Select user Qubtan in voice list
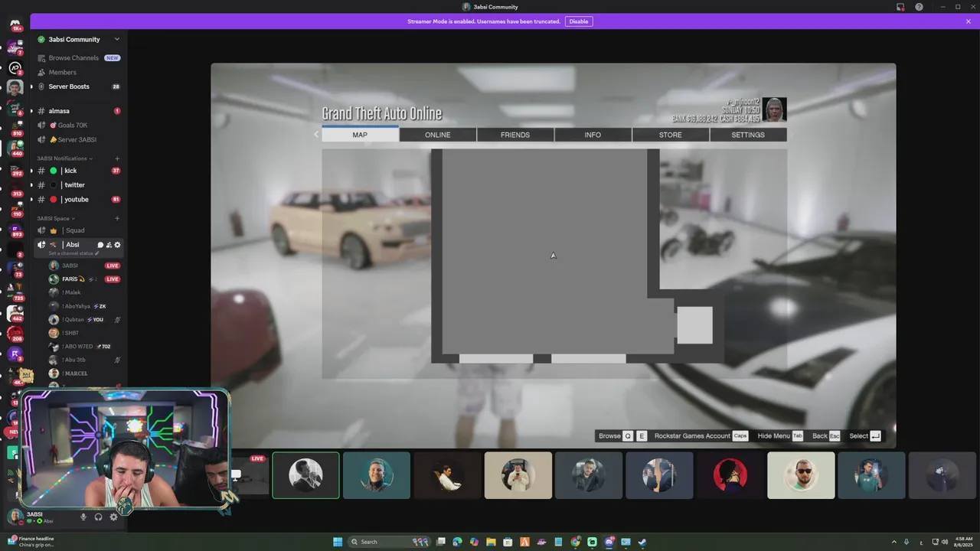This screenshot has width=980, height=551. (83, 319)
